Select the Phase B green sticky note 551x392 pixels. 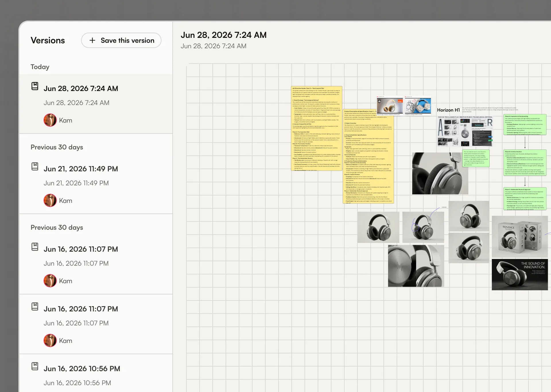(525, 162)
